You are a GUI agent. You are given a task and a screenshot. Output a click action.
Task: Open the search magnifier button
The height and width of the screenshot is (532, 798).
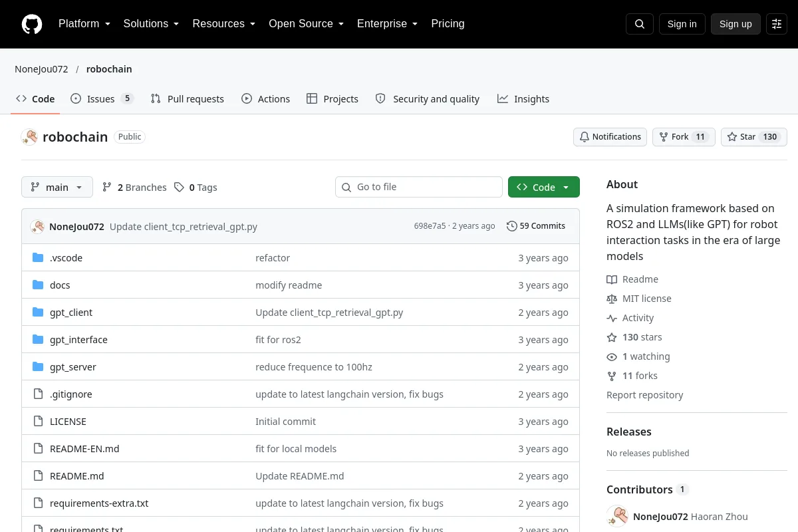click(x=640, y=24)
